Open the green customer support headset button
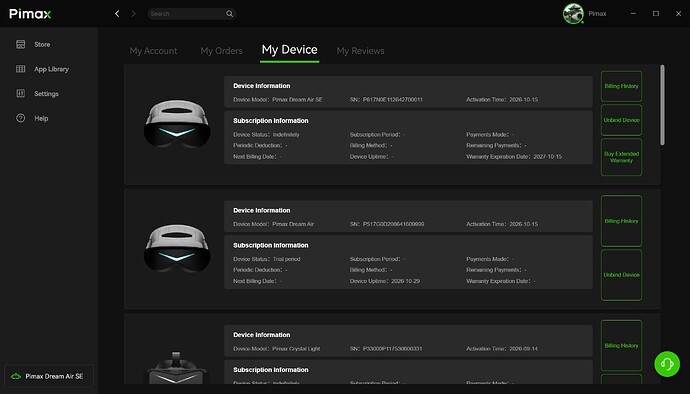This screenshot has height=394, width=690. [x=667, y=364]
